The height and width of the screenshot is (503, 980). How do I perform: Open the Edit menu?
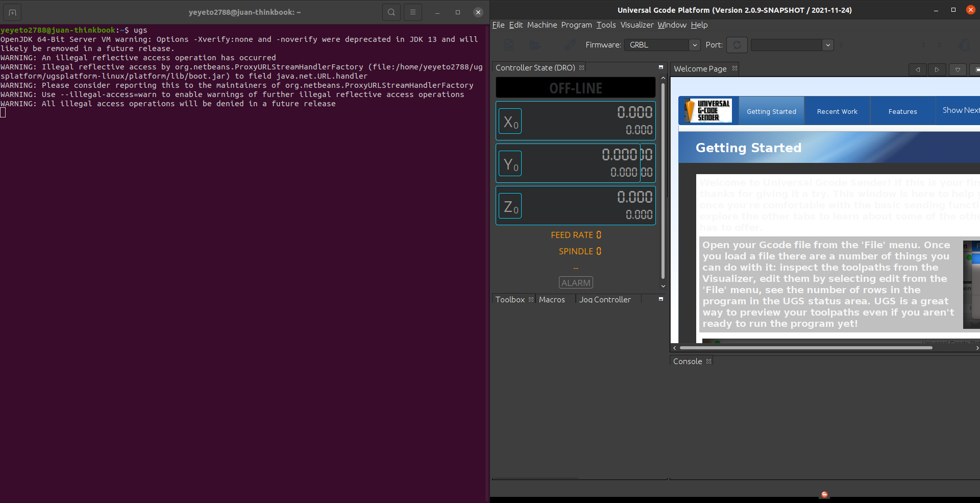[516, 25]
